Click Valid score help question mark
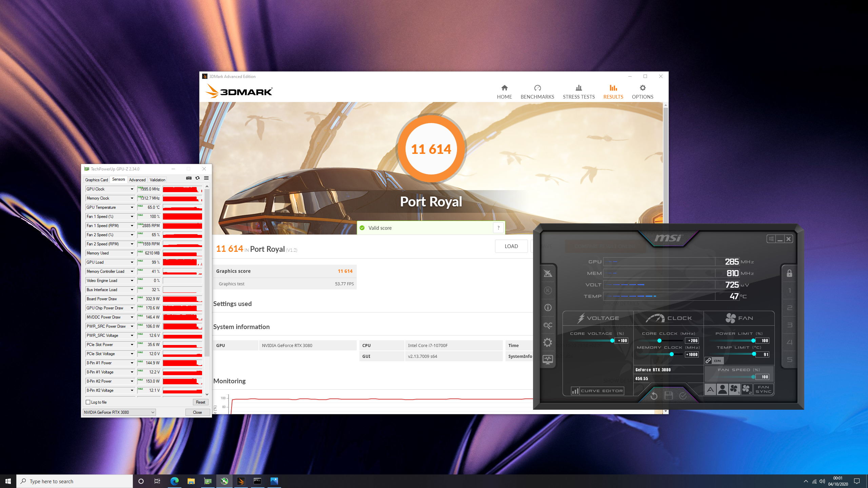Viewport: 868px width, 488px height. click(498, 228)
